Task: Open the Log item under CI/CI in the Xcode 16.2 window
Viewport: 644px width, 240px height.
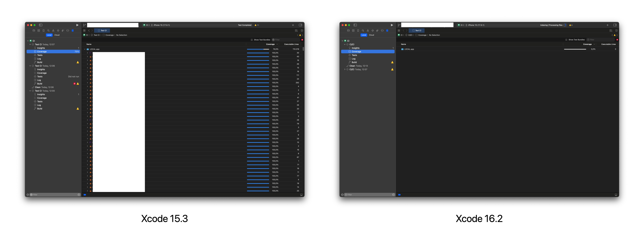Action: point(354,59)
